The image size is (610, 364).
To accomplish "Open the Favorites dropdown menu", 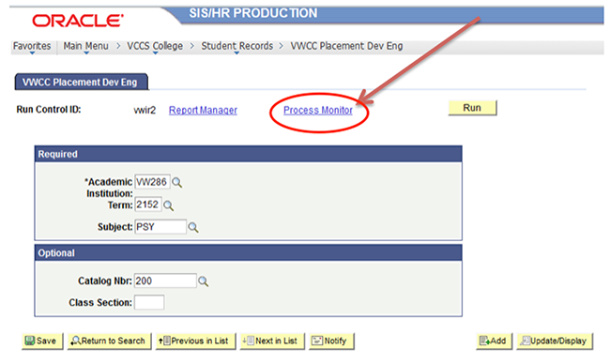I will [x=32, y=46].
